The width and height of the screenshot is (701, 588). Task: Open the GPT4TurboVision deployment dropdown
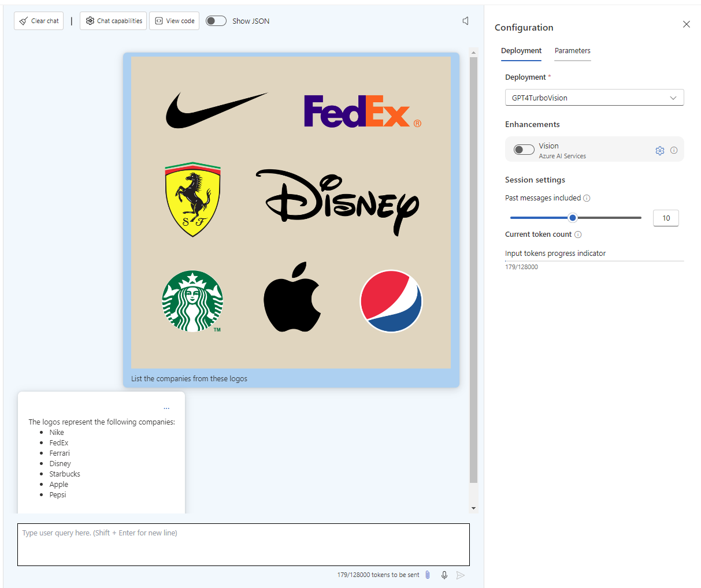click(x=594, y=98)
